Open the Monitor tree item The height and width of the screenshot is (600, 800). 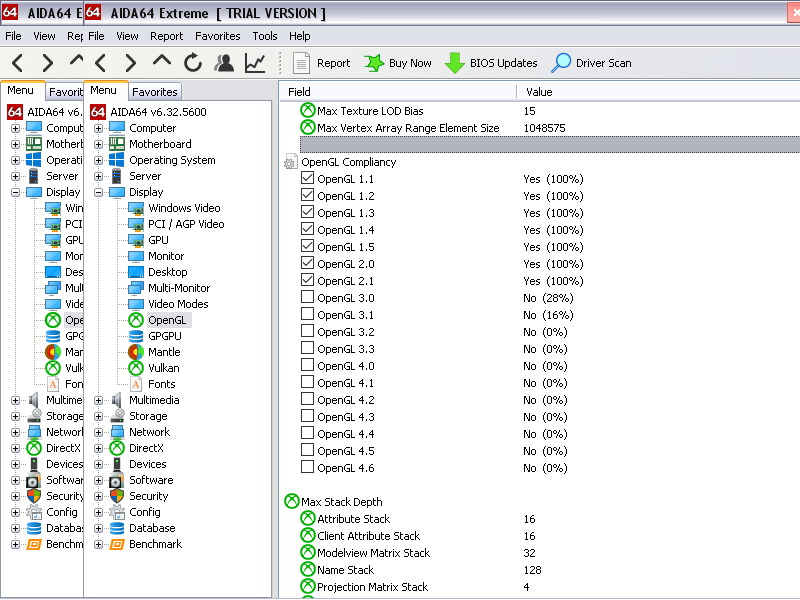[166, 256]
